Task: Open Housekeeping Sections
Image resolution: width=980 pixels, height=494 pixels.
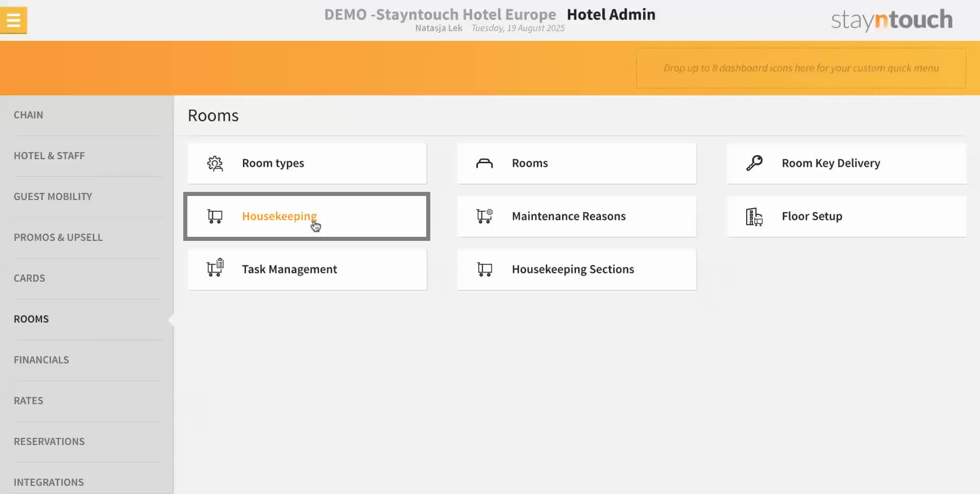Action: (x=577, y=269)
